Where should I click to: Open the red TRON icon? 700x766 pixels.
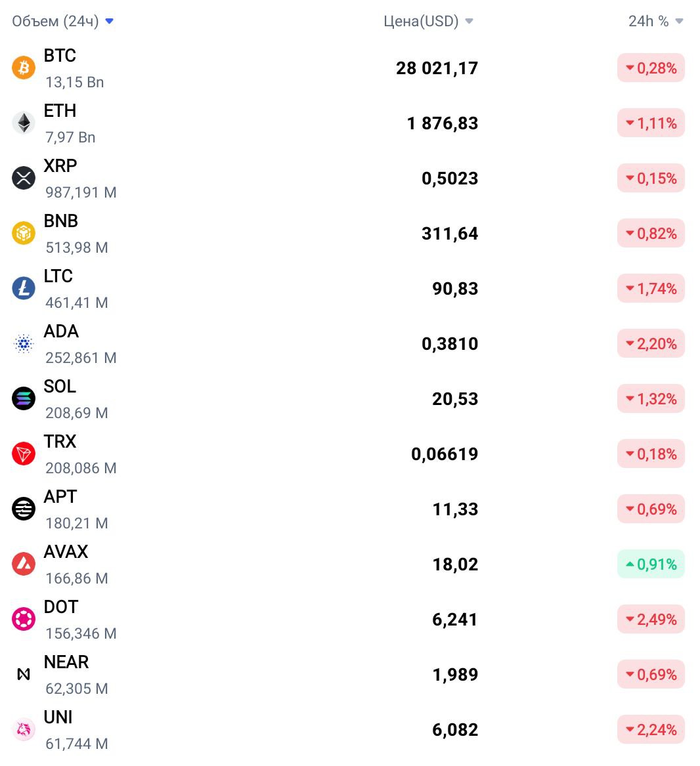(x=24, y=454)
